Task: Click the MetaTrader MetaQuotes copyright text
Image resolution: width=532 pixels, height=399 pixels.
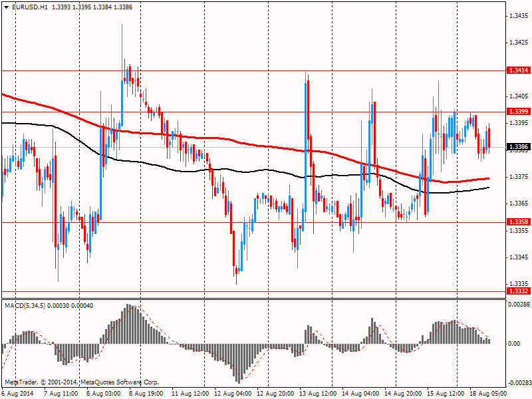Action: pos(82,382)
